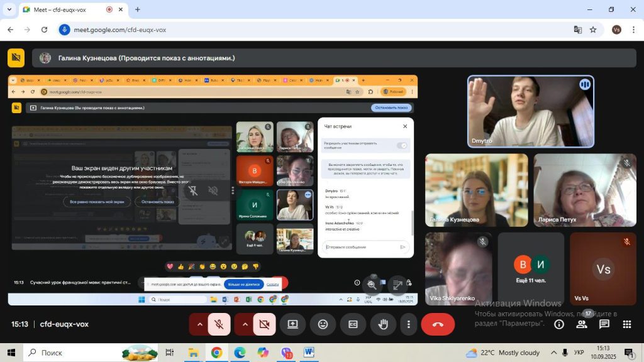The image size is (644, 362).
Task: Select Лариса Петух's video tile
Action: pyautogui.click(x=585, y=190)
